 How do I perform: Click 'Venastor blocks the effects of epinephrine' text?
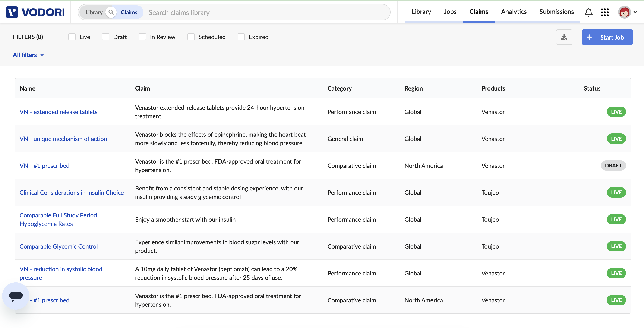pyautogui.click(x=220, y=139)
